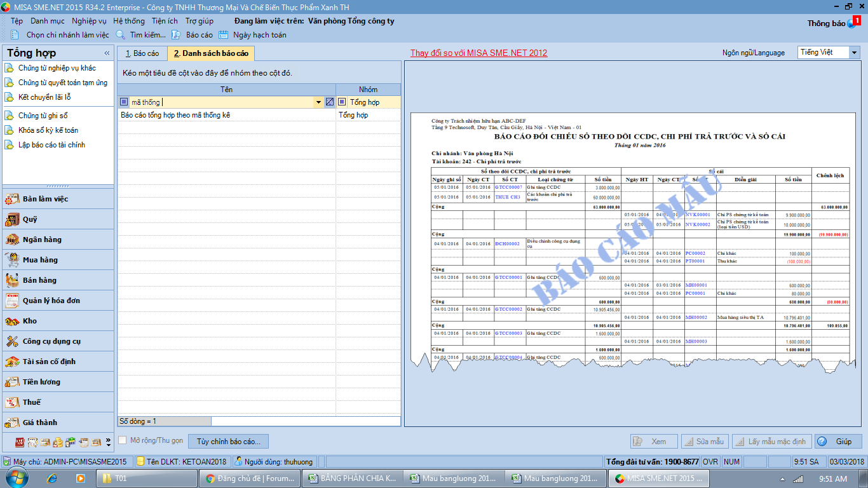Image resolution: width=868 pixels, height=488 pixels.
Task: Open the Thay đổi so với MISA SME.NET 2012 link
Action: pyautogui.click(x=478, y=53)
